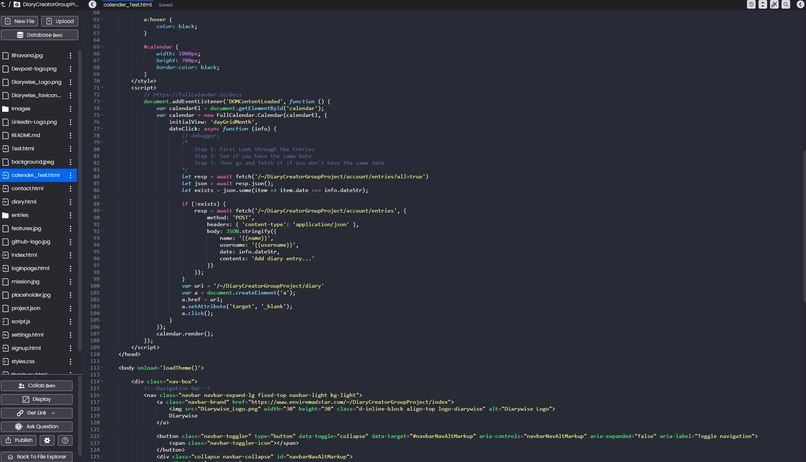
Task: Open README.md file
Action: [x=26, y=135]
